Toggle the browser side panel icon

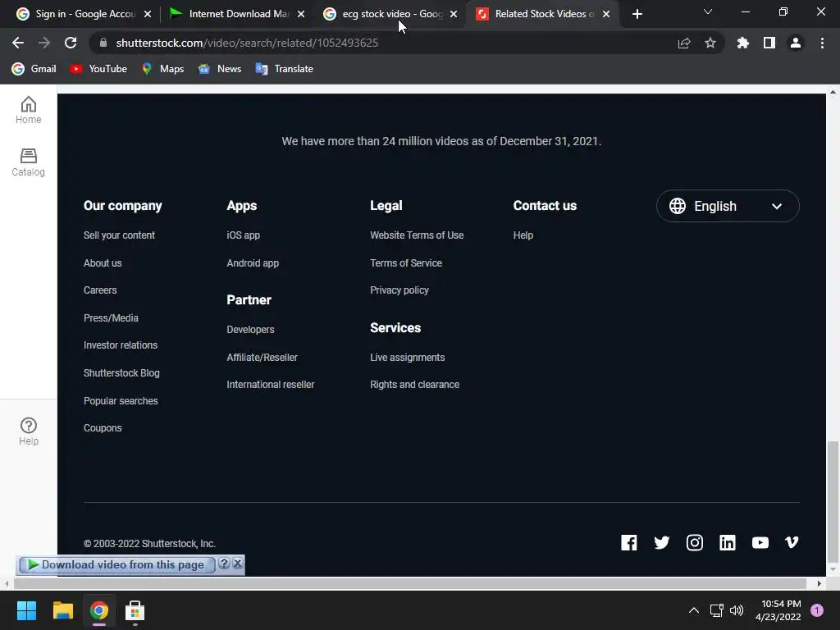pyautogui.click(x=769, y=43)
